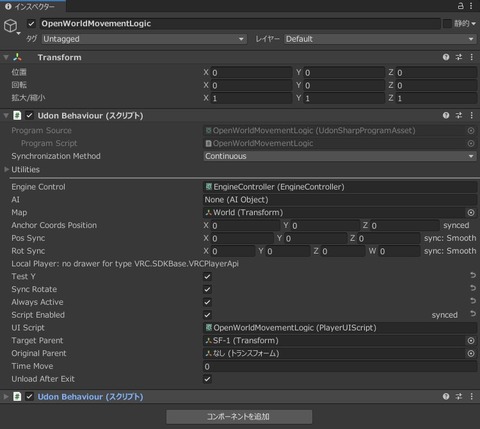Open the Inspector tab options menu
480x429 pixels.
point(471,6)
